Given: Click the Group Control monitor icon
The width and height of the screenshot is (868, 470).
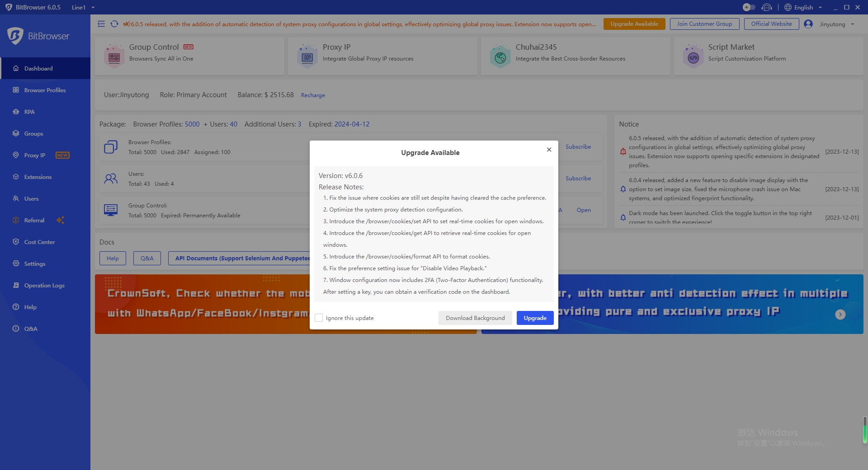Looking at the screenshot, I should [111, 210].
